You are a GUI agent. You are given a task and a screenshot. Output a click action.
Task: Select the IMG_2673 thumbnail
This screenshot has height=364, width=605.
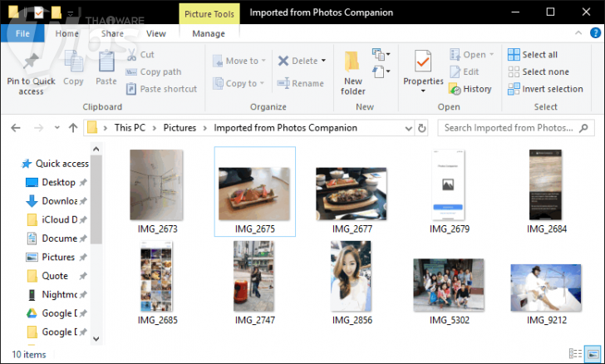pos(156,185)
